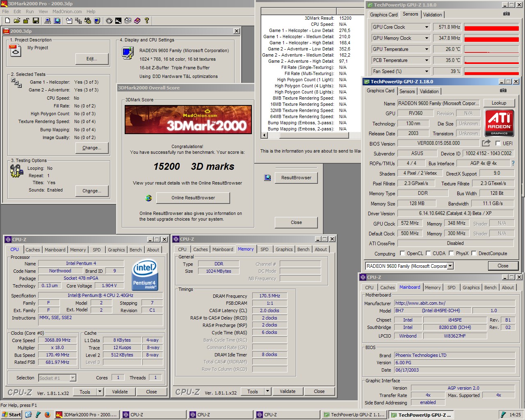Click the selected tests checkboxes toolbar icon
The width and height of the screenshot is (525, 420).
pyautogui.click(x=78, y=21)
